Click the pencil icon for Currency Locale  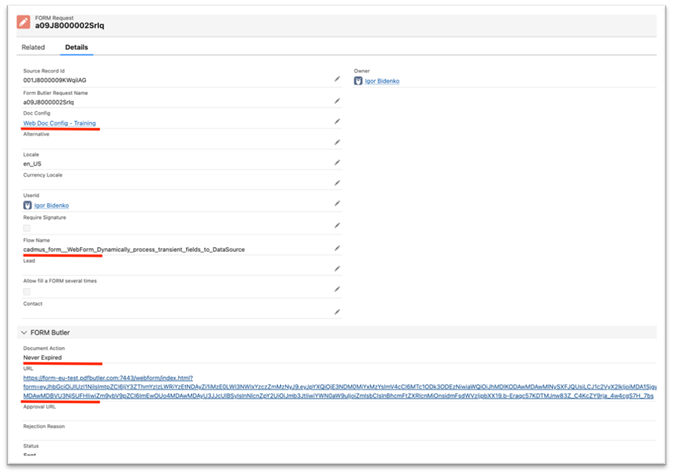click(338, 184)
